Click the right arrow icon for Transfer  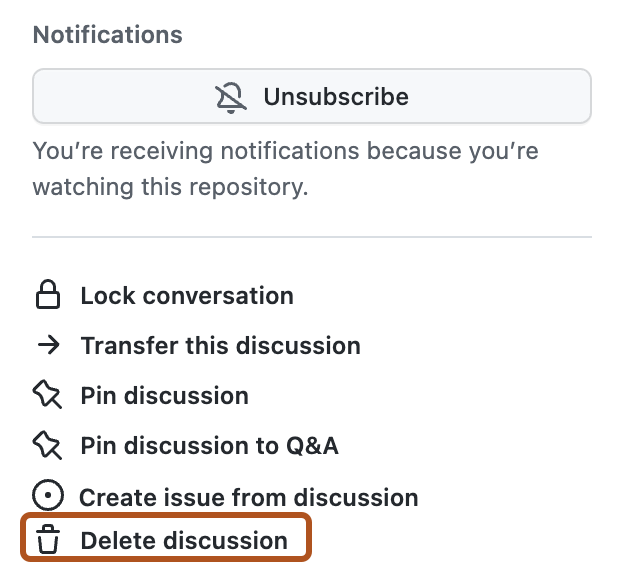47,346
